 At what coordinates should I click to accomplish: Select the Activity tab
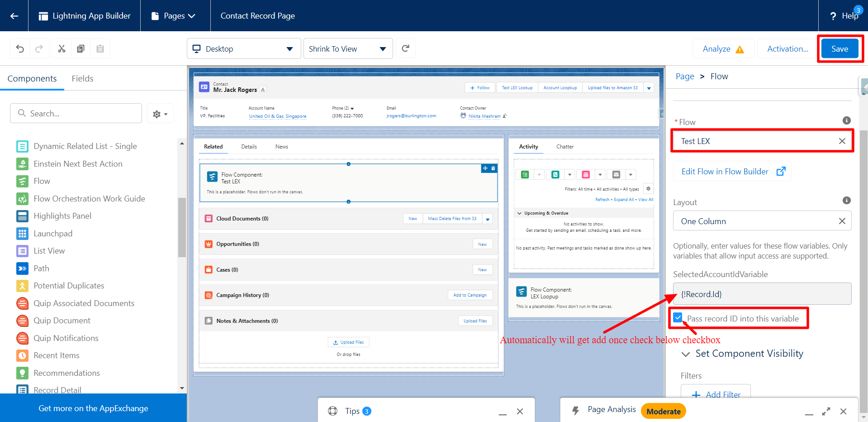pyautogui.click(x=529, y=147)
